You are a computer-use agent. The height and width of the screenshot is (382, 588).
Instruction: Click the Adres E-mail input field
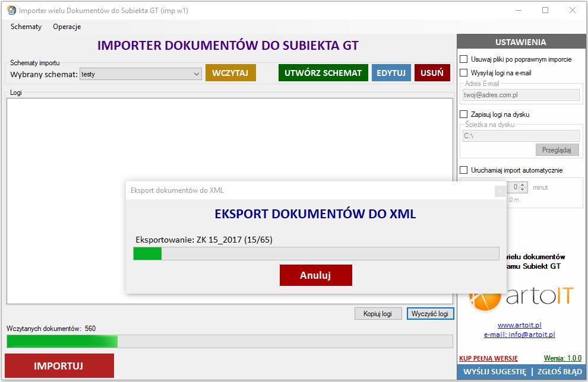click(x=520, y=95)
